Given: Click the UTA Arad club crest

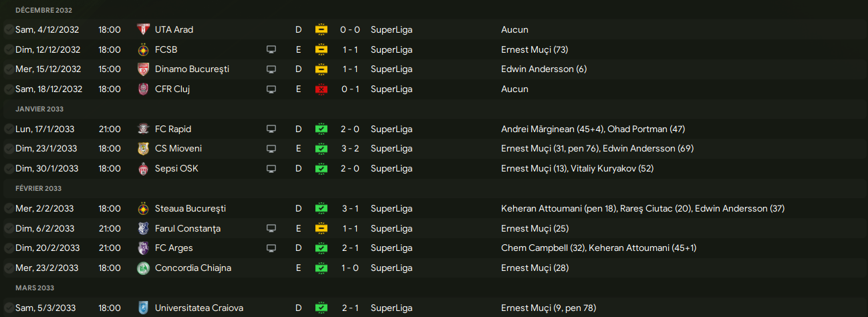Looking at the screenshot, I should click(x=143, y=29).
